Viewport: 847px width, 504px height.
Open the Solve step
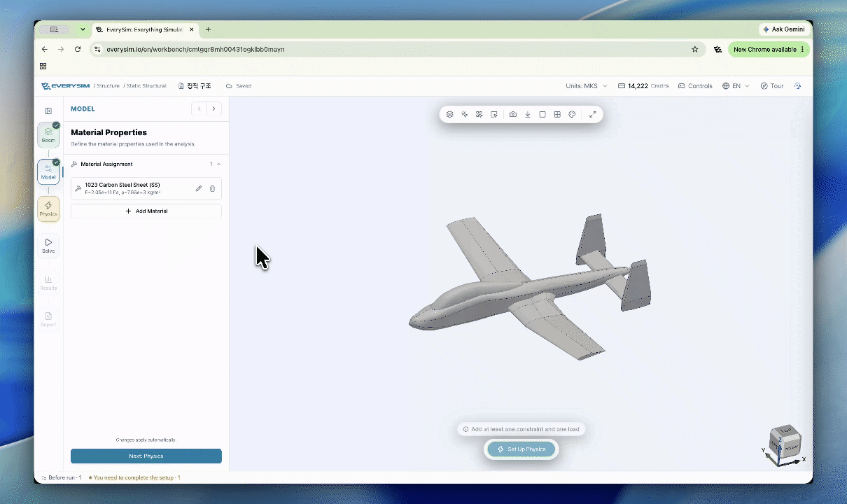(48, 246)
